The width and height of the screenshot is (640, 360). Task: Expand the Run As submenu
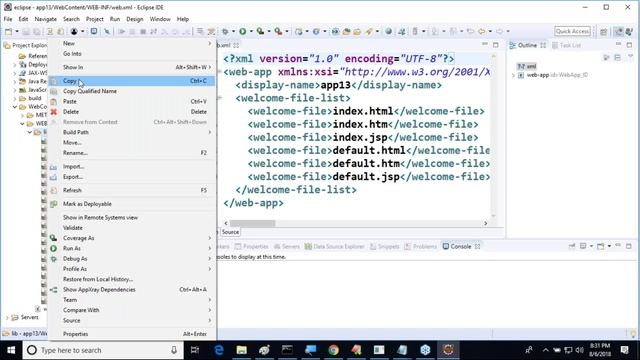click(x=131, y=248)
